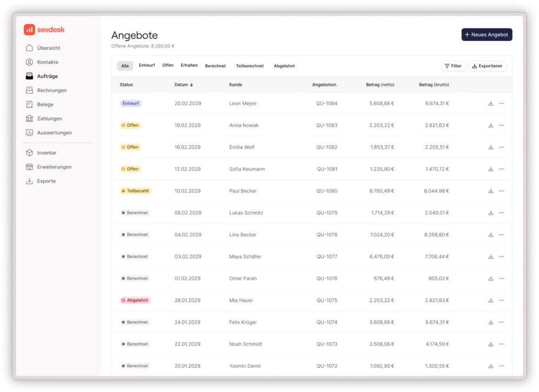Image resolution: width=539 pixels, height=392 pixels.
Task: Open the three-dot menu for Anna Nowak
Action: pyautogui.click(x=501, y=125)
